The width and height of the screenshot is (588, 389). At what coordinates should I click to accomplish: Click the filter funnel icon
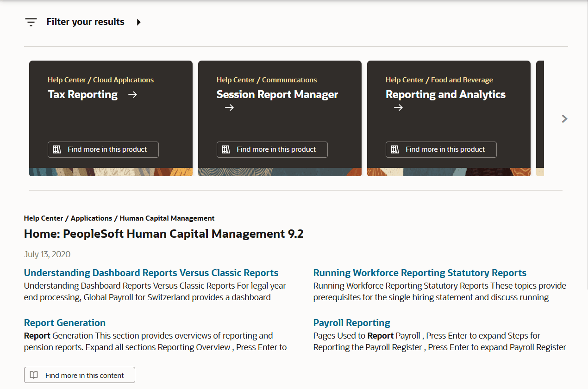(31, 21)
